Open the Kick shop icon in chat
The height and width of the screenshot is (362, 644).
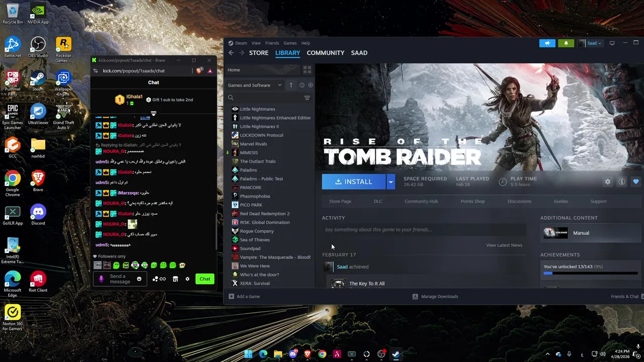(175, 279)
